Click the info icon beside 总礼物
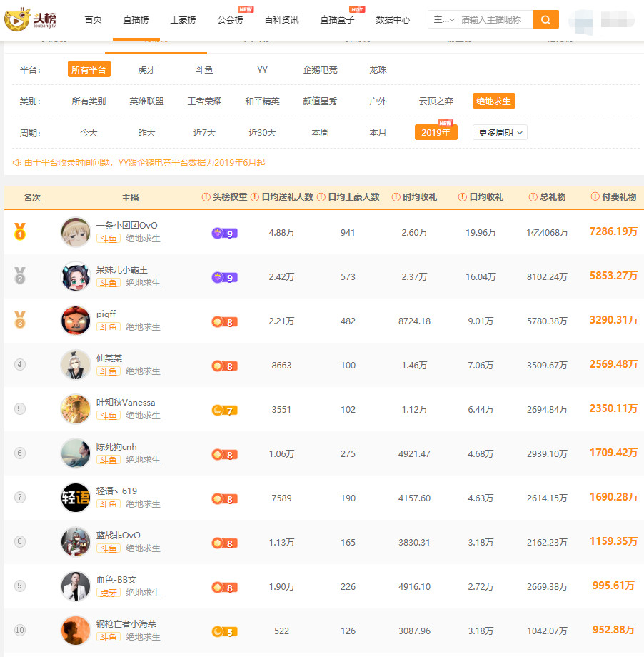 pyautogui.click(x=533, y=197)
